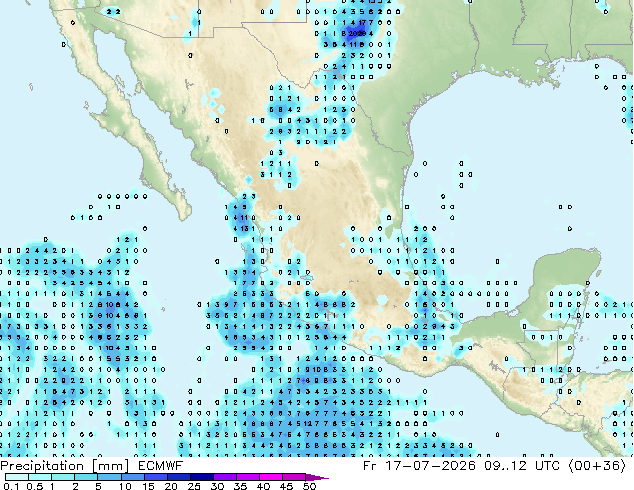634x490 pixels.
Task: Click the '0.1' legend scale value
Action: (x=11, y=486)
